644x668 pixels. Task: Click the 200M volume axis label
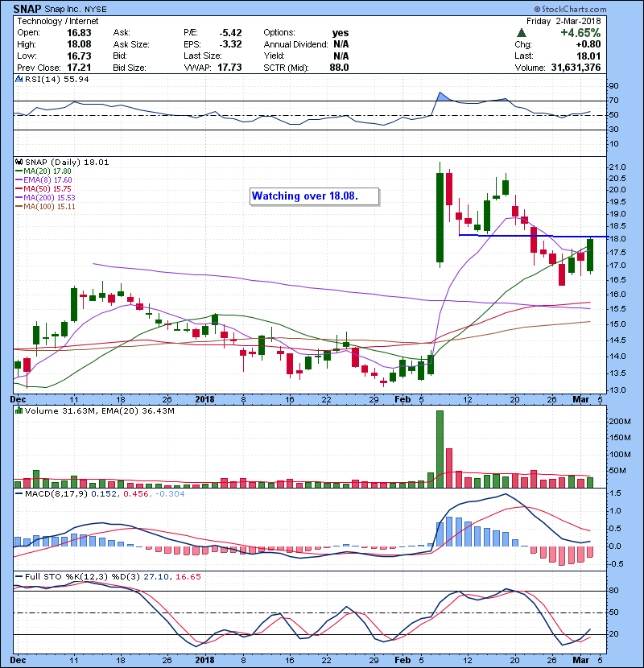coord(620,422)
